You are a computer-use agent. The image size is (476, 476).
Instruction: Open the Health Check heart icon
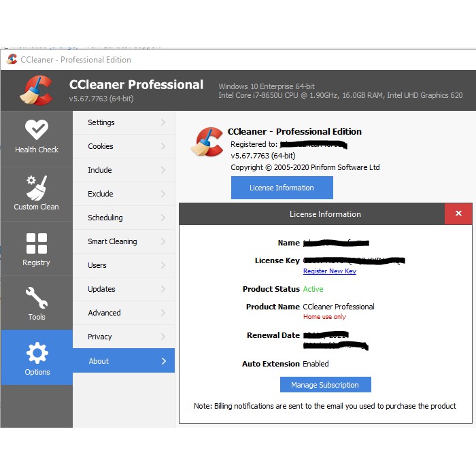tap(37, 129)
